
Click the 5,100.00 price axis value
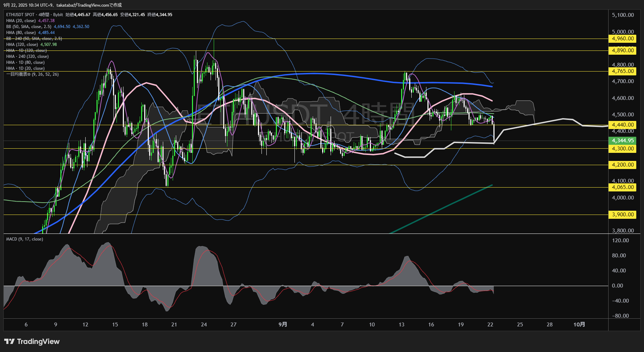623,15
